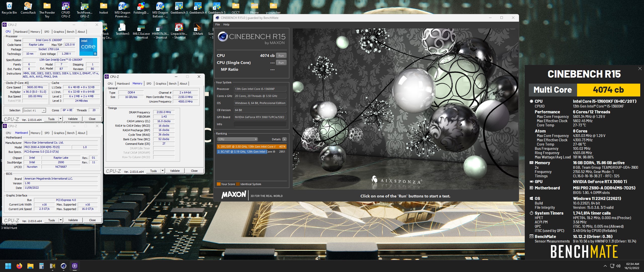This screenshot has width=644, height=272.
Task: Open Tools dropdown arrow in top CPU-Z
Action: tap(60, 119)
